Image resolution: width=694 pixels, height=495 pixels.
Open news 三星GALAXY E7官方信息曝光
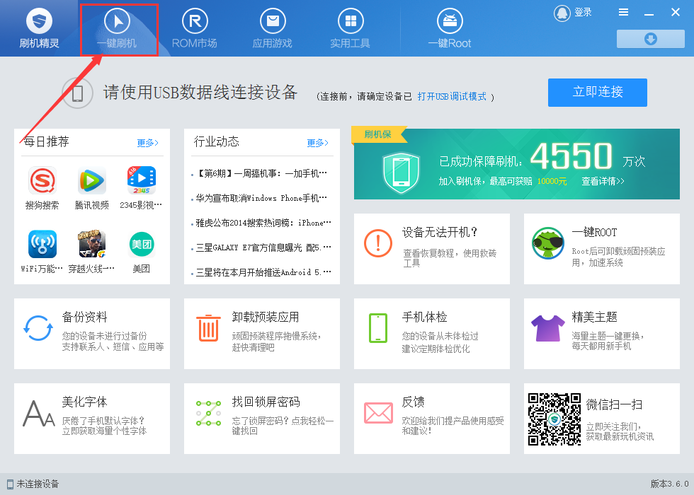263,248
